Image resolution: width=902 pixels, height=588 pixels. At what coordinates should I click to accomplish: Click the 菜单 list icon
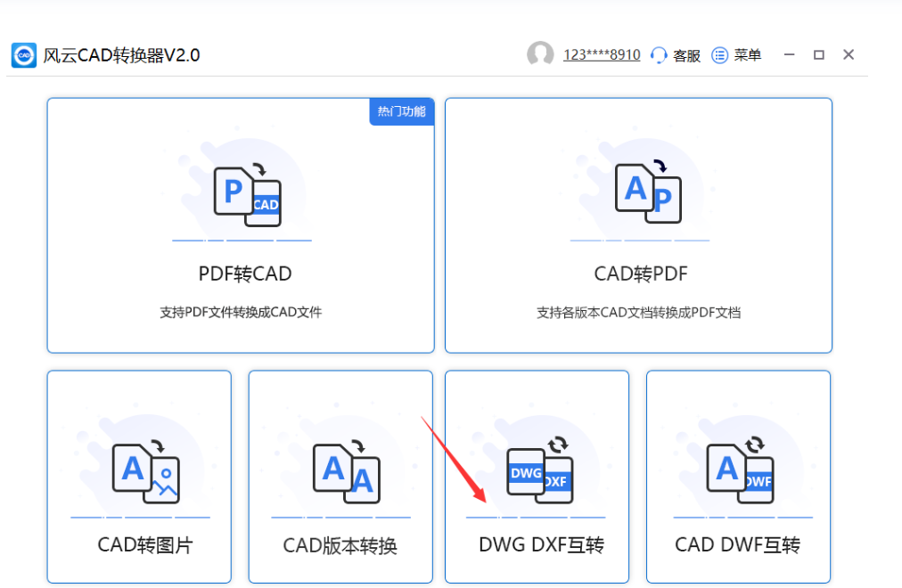tap(719, 55)
